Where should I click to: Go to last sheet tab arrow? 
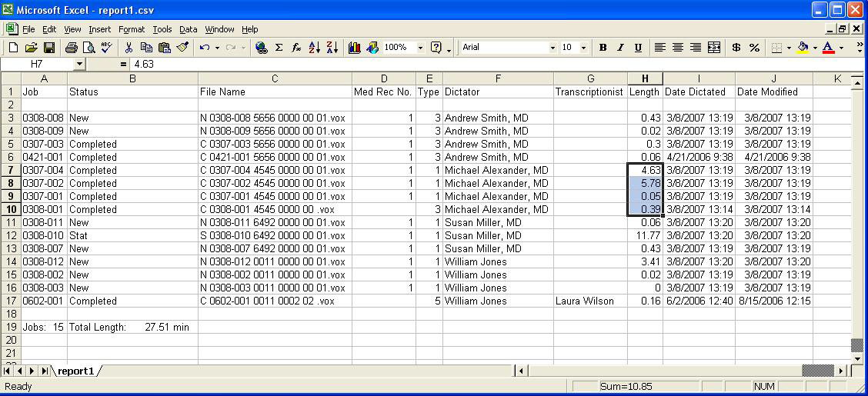pyautogui.click(x=45, y=371)
